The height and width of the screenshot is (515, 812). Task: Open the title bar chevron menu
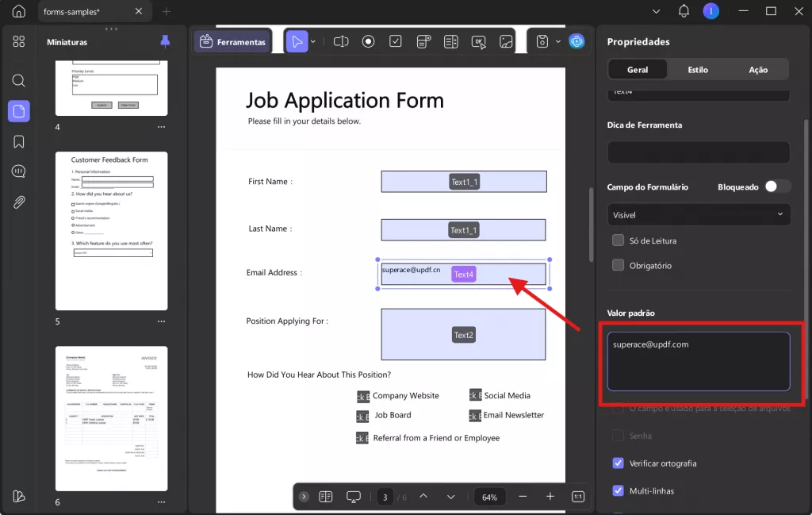click(x=656, y=11)
